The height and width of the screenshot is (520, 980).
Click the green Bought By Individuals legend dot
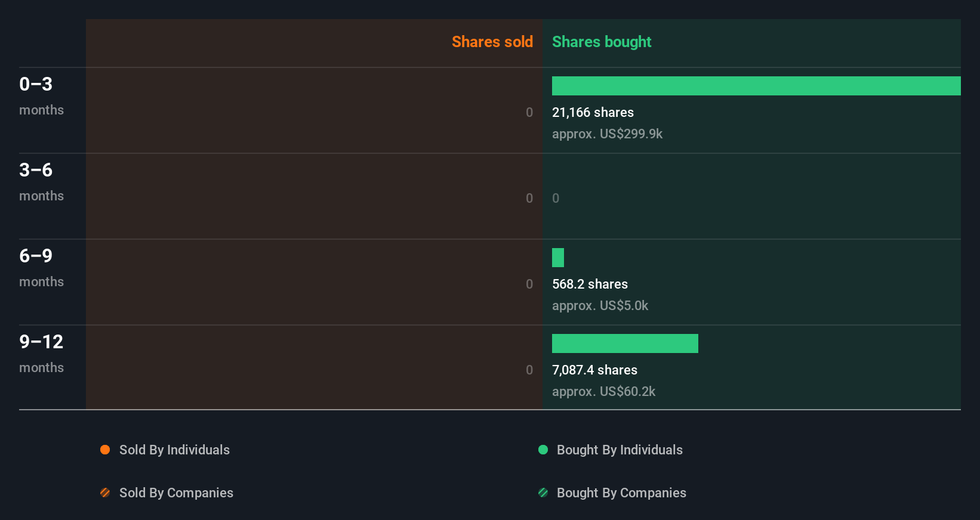tap(543, 450)
